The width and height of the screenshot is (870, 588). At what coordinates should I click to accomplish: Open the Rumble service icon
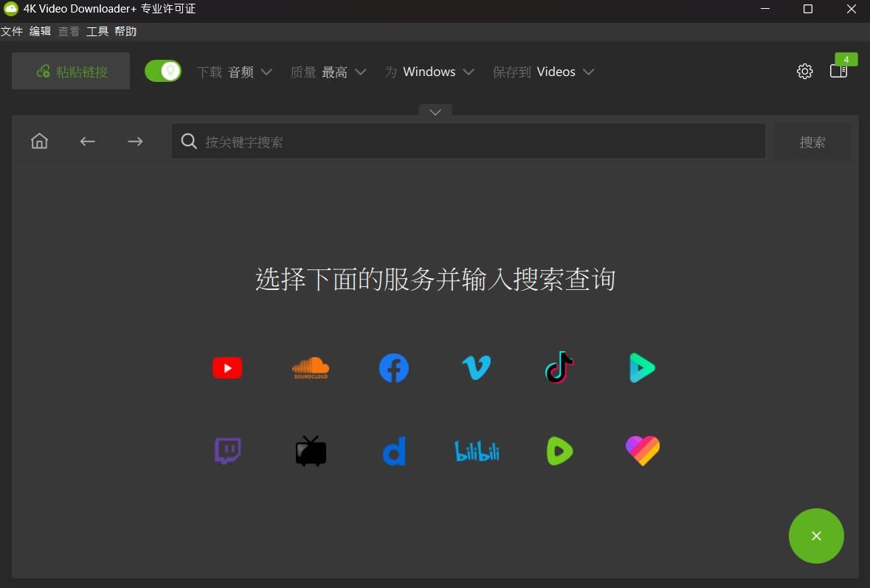click(559, 451)
